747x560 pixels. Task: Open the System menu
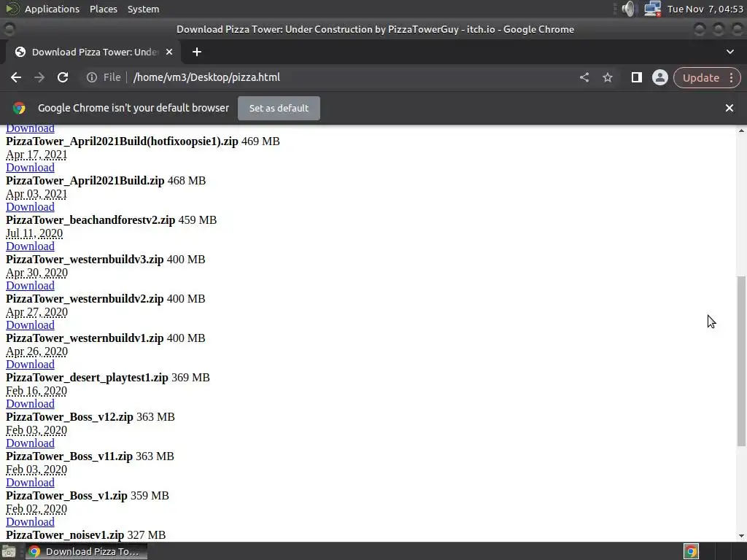click(143, 9)
